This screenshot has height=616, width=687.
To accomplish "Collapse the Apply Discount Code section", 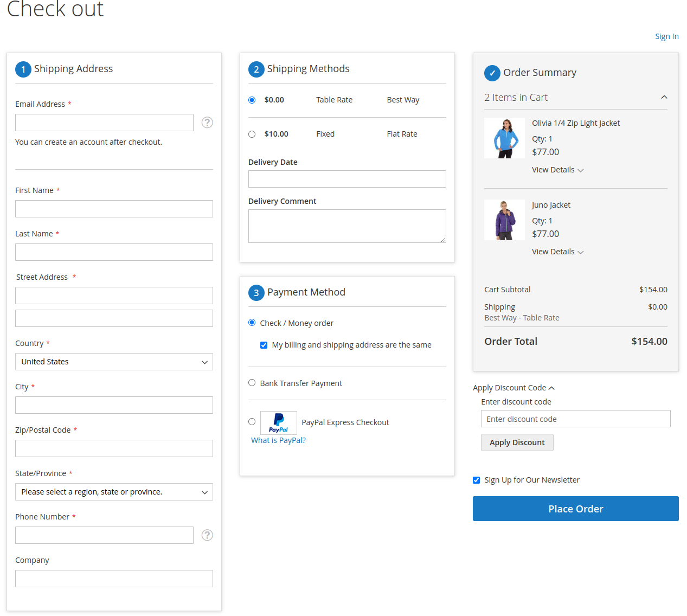I will coord(513,388).
